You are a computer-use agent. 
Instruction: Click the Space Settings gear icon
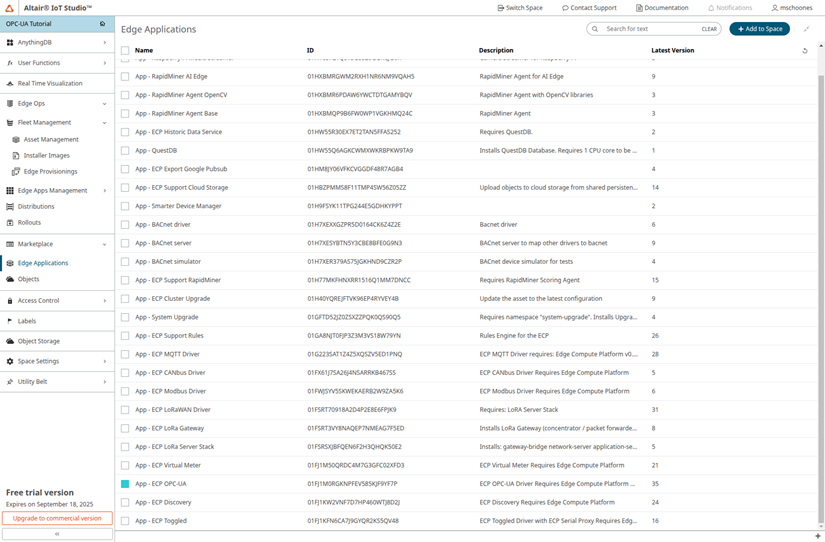pos(9,362)
